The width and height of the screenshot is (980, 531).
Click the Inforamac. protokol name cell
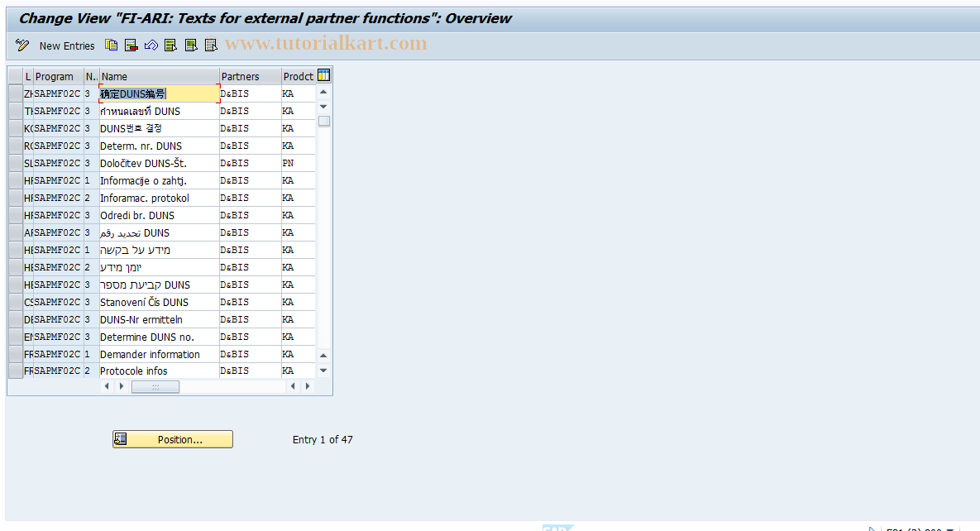(x=160, y=198)
